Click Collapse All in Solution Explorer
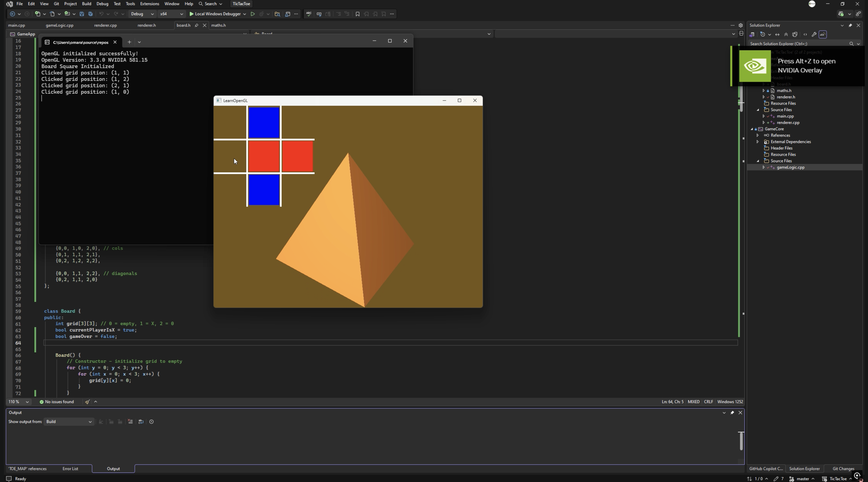 786,34
